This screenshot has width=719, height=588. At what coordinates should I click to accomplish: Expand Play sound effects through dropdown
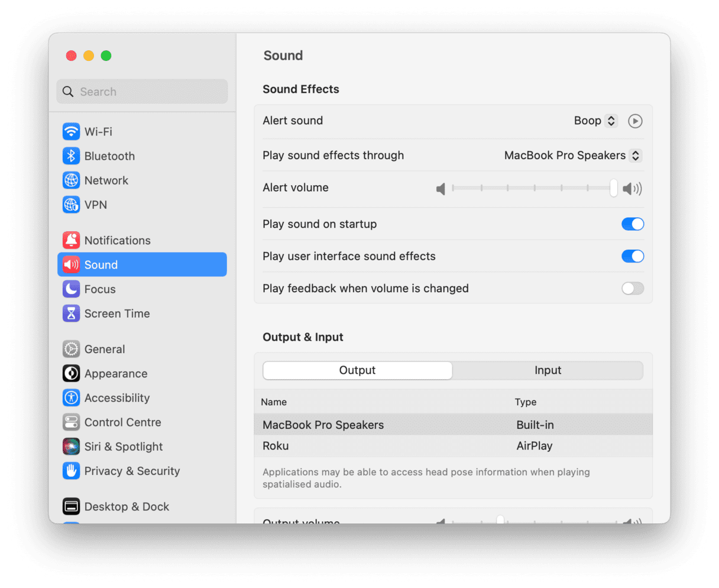point(572,156)
